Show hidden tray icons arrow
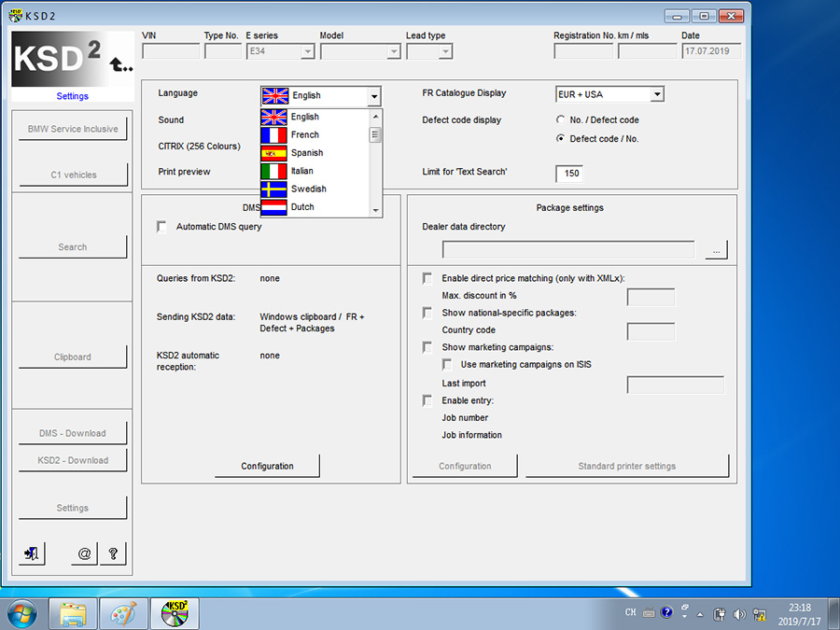Screen dimensions: 840x630 click(x=700, y=614)
